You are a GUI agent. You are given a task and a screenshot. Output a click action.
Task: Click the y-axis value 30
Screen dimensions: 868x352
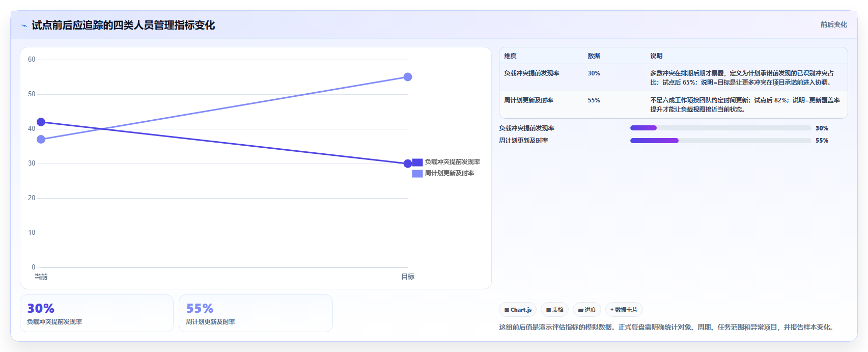32,164
